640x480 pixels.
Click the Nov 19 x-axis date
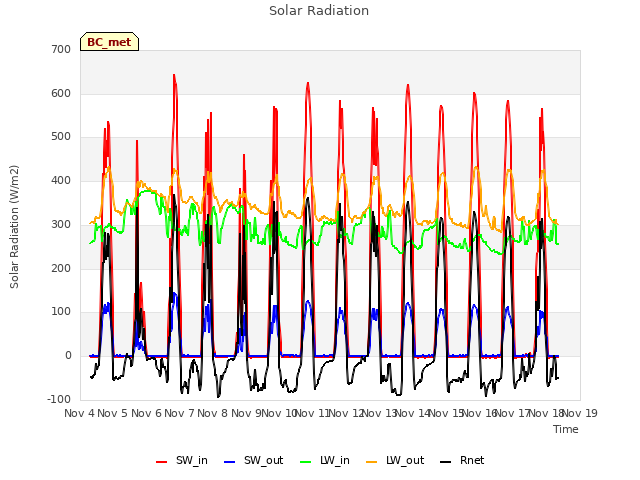pyautogui.click(x=580, y=413)
